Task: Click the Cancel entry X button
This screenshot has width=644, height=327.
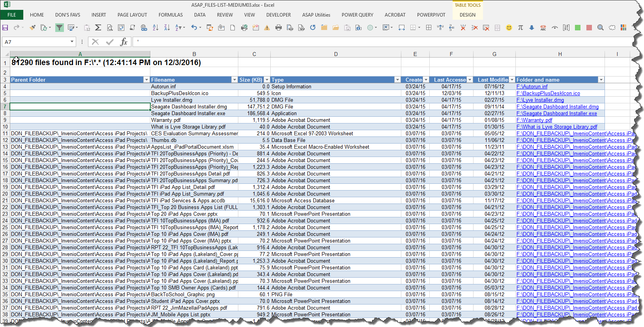Action: coord(95,42)
